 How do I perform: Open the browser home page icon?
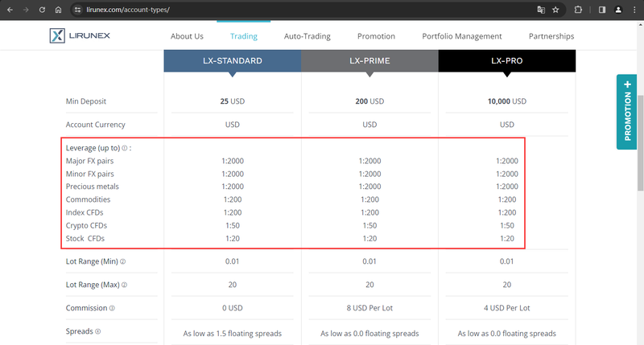tap(58, 10)
